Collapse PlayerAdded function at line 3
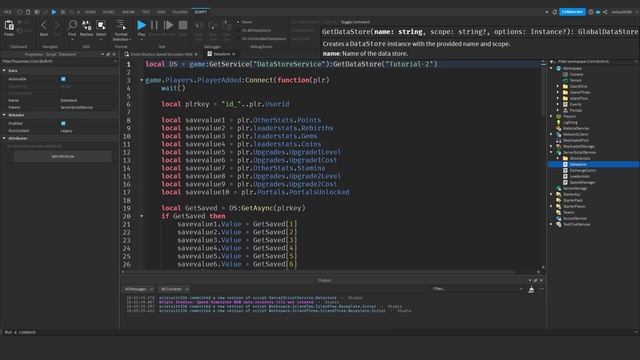640x360 pixels. click(x=142, y=80)
